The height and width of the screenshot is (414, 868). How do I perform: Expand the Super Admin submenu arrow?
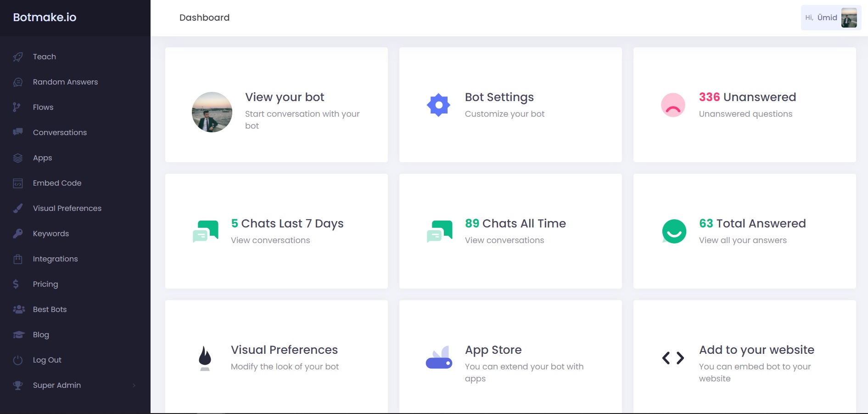point(134,386)
